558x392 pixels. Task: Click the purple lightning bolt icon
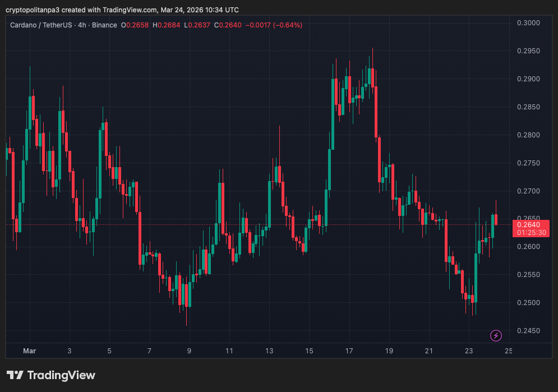[x=496, y=335]
